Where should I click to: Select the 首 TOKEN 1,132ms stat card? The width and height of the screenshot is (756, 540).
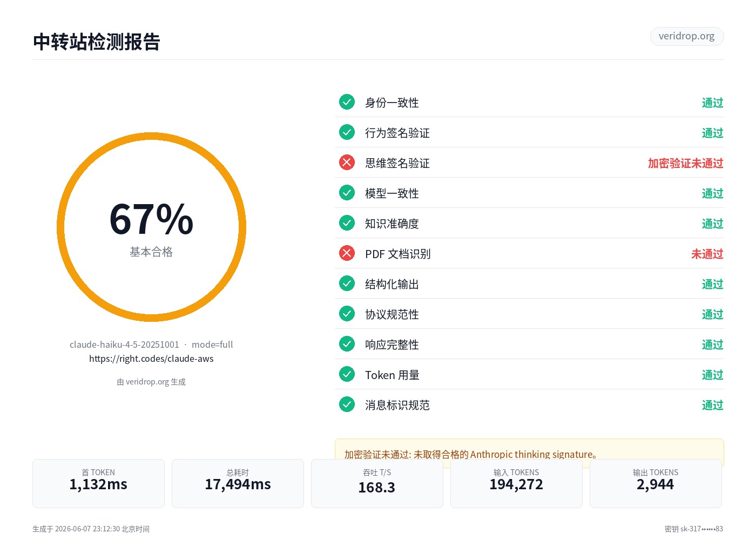click(x=98, y=483)
